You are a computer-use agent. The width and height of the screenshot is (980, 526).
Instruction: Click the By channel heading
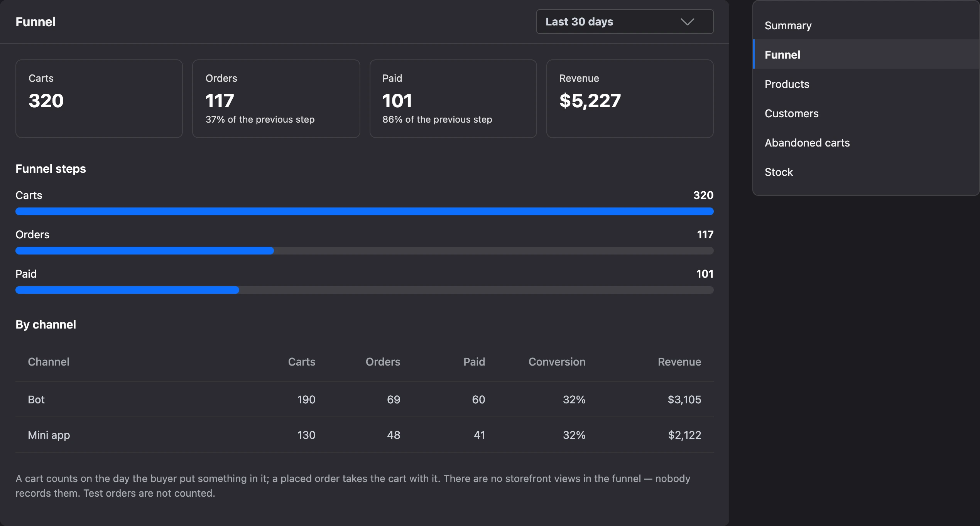pos(46,325)
